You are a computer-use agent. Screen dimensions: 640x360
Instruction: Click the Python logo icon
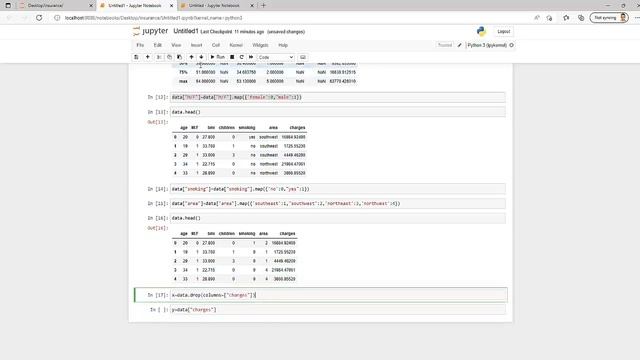point(481,31)
